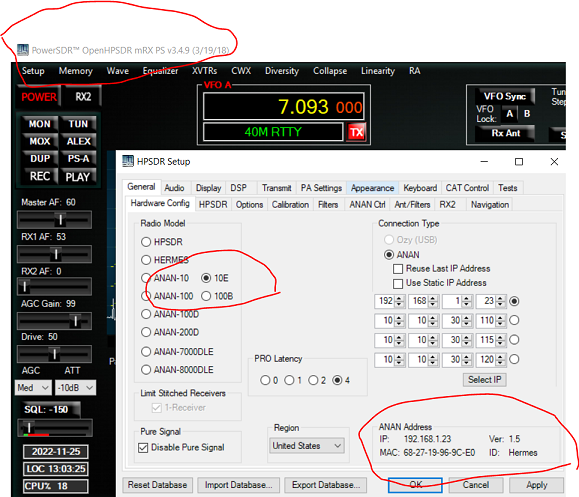Open the AGC mode dropdown showing Med
The image size is (579, 497).
coord(33,388)
